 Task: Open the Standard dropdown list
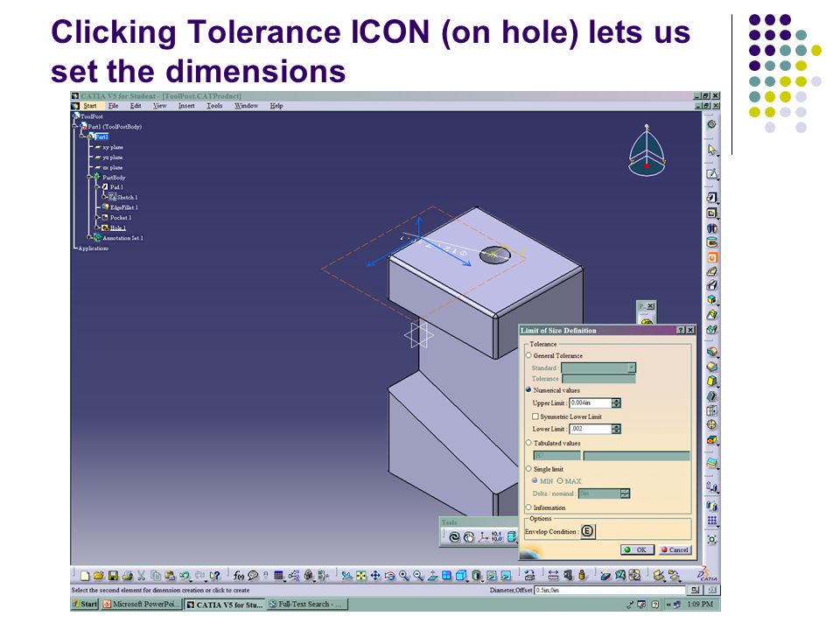pos(632,367)
